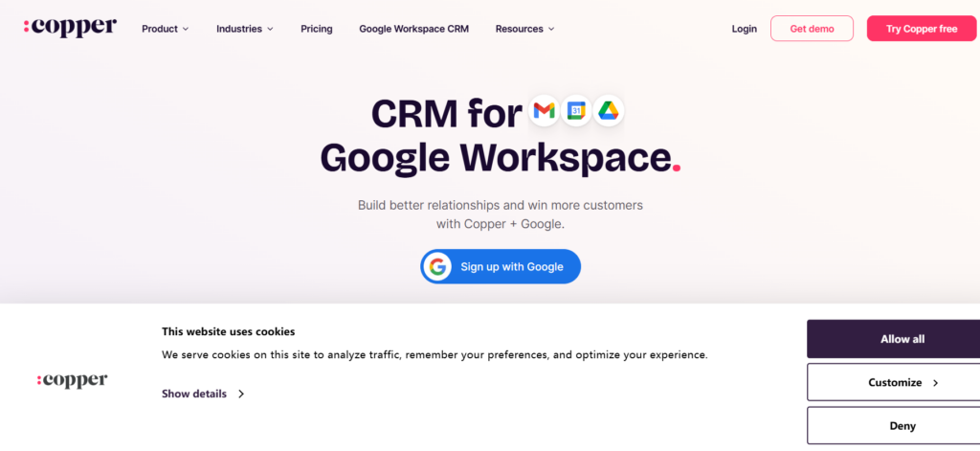
Task: Click the Google Drive icon
Action: [x=608, y=112]
